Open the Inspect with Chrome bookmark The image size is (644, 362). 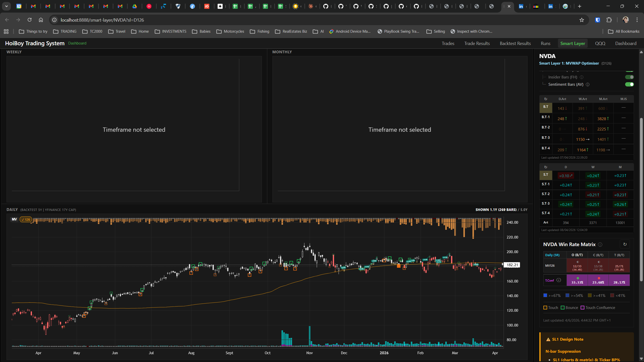471,31
